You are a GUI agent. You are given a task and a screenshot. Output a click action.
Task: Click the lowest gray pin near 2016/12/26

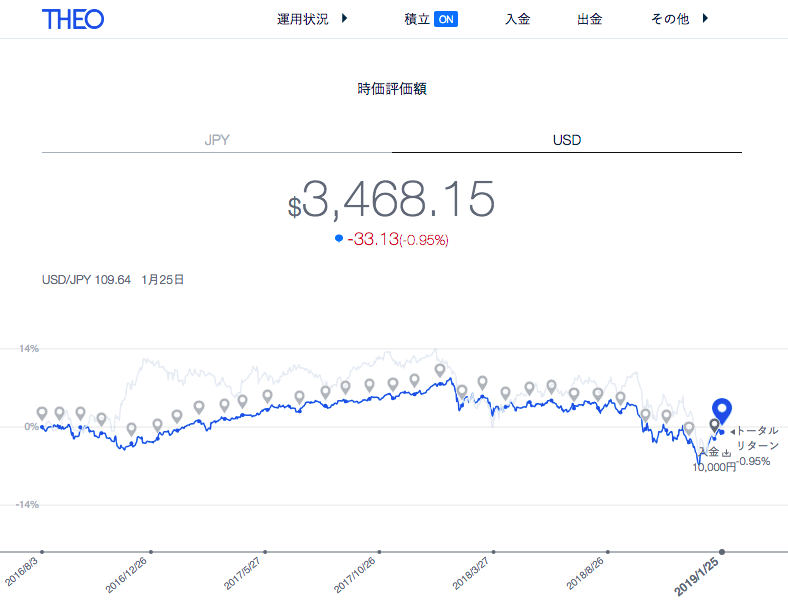pyautogui.click(x=131, y=429)
